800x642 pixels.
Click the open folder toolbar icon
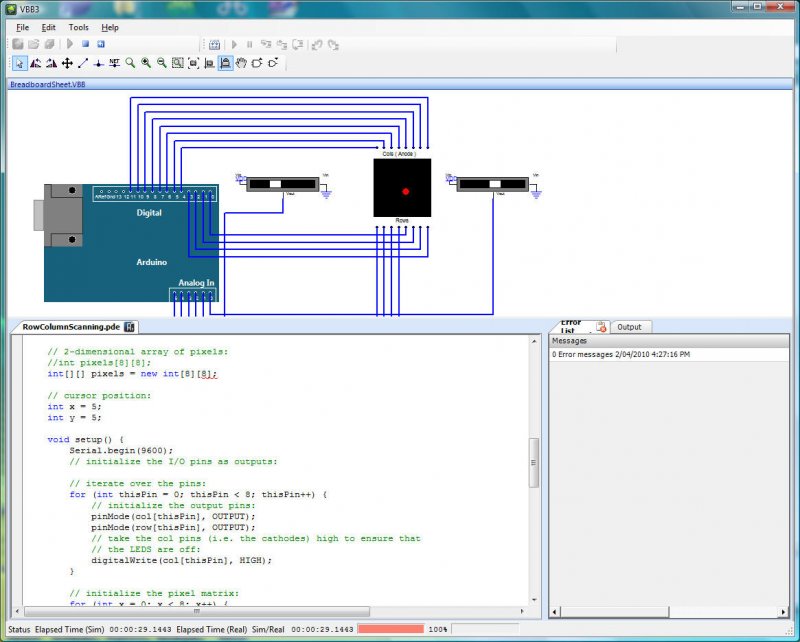[x=34, y=44]
